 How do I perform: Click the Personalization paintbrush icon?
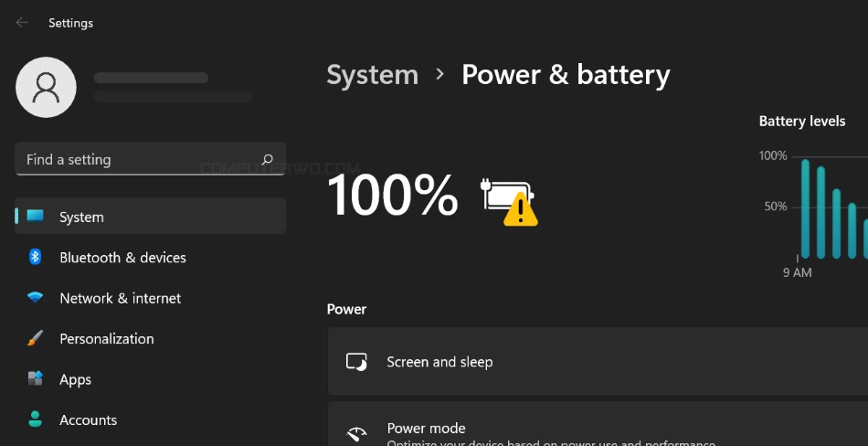35,338
